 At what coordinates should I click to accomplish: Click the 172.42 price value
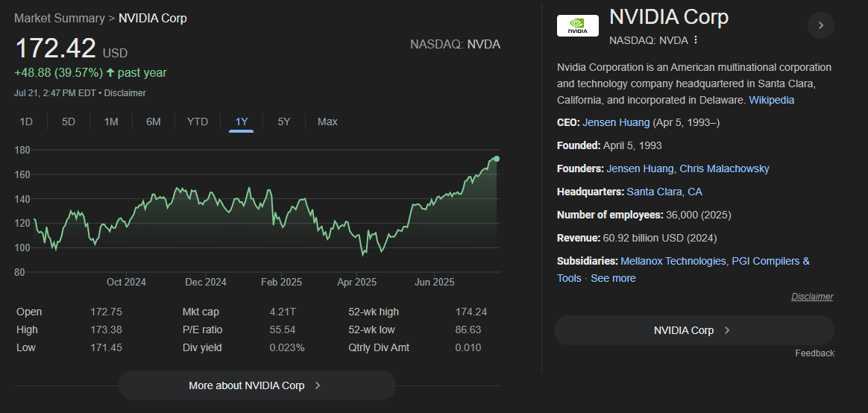point(56,48)
